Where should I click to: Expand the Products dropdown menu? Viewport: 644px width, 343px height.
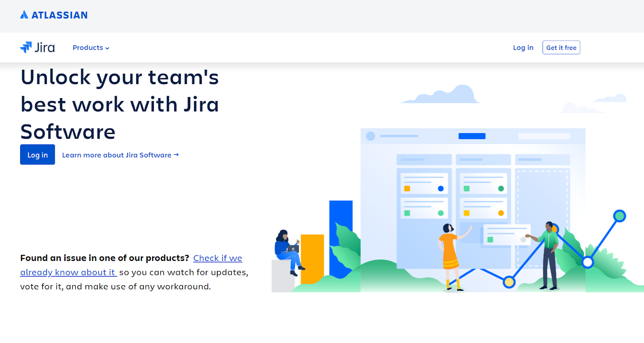(91, 47)
